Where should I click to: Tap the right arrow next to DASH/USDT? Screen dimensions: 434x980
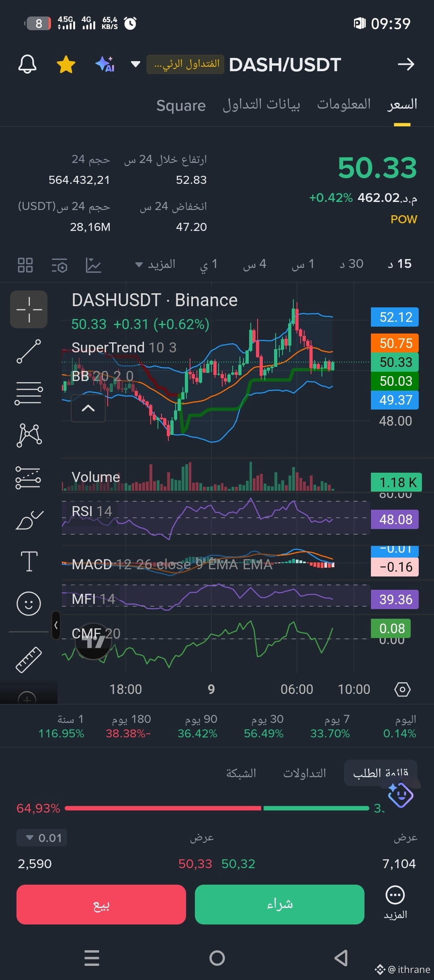tap(406, 64)
